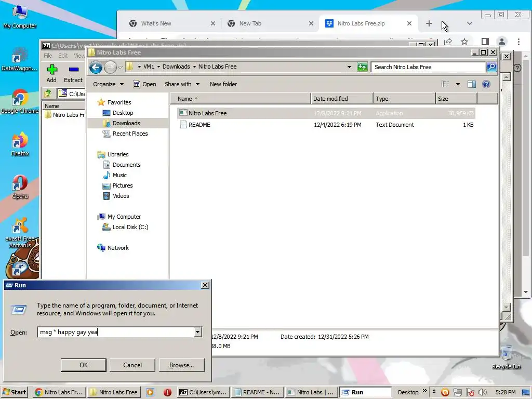
Task: Select README text document file
Action: click(x=326, y=125)
